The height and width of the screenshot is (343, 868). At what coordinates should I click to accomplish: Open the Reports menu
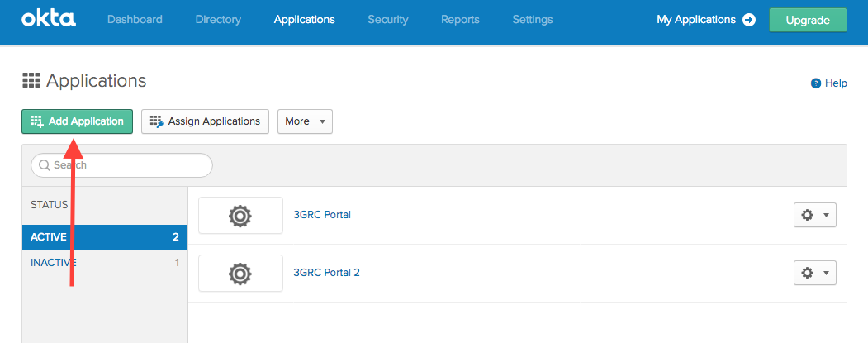[460, 19]
